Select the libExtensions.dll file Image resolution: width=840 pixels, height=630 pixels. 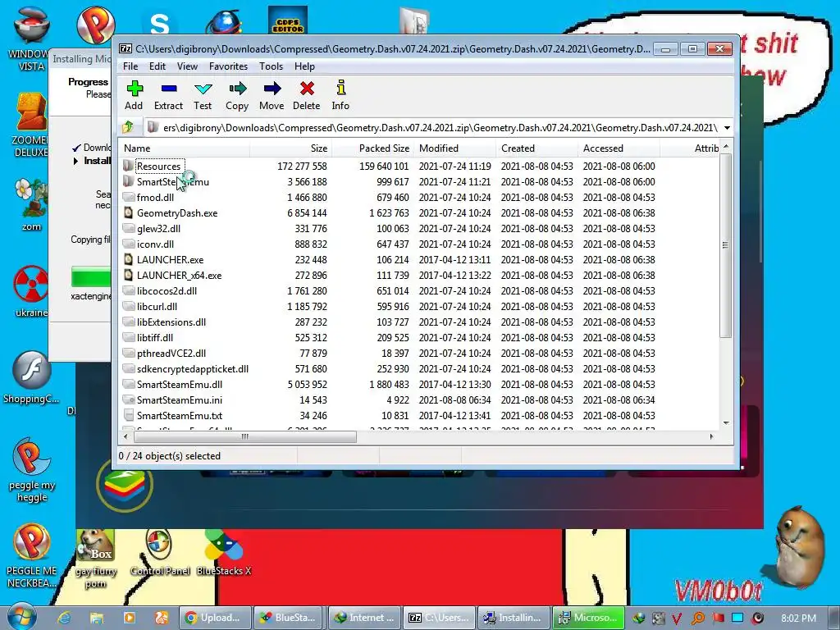click(171, 322)
